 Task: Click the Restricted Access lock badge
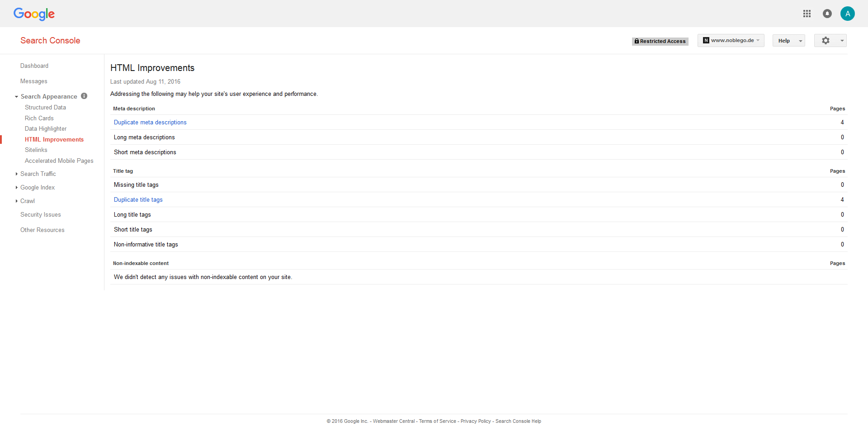pyautogui.click(x=660, y=41)
